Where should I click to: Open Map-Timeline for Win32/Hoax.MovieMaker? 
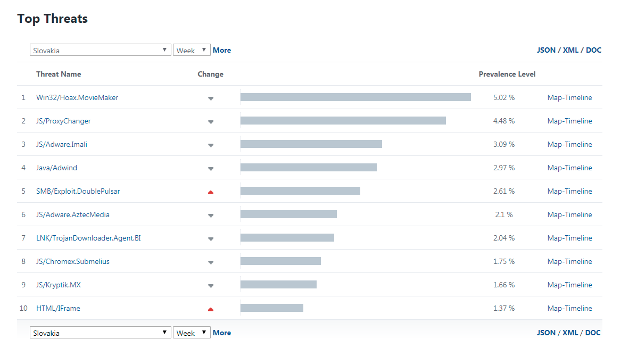click(569, 97)
